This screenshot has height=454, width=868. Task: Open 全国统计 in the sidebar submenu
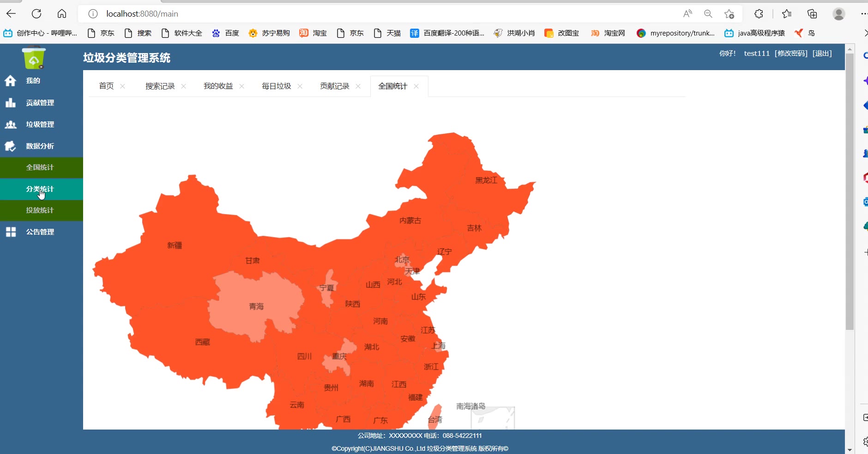42,167
